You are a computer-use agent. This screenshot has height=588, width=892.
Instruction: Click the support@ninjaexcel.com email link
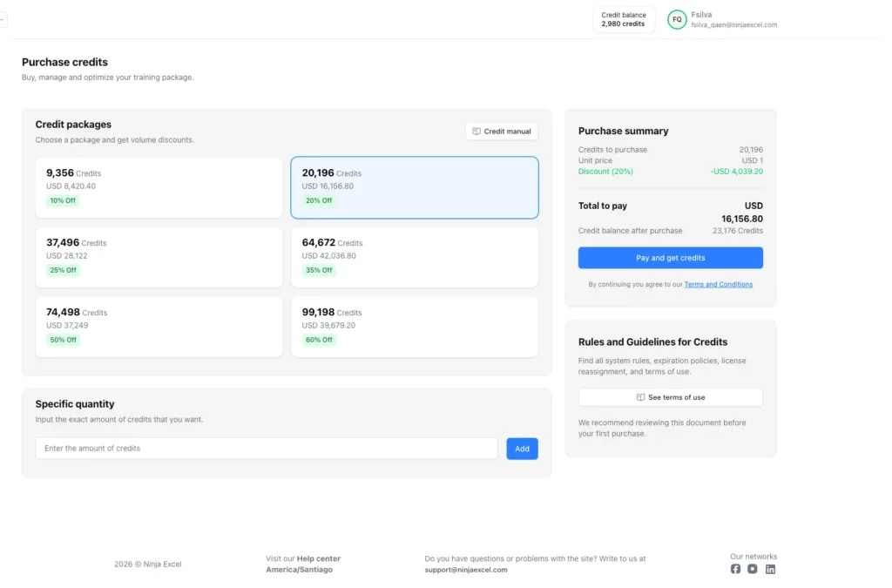pos(465,570)
